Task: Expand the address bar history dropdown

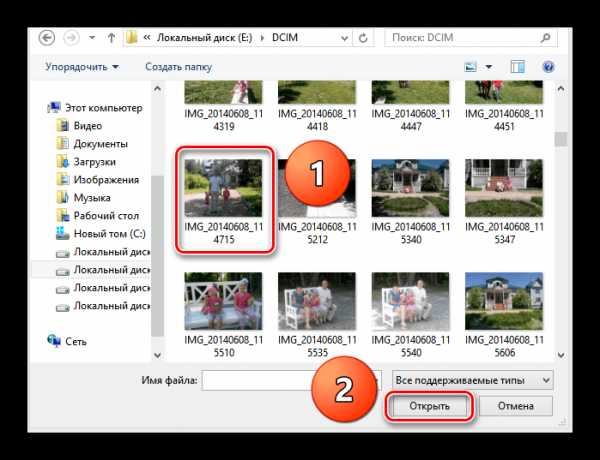Action: tap(344, 38)
